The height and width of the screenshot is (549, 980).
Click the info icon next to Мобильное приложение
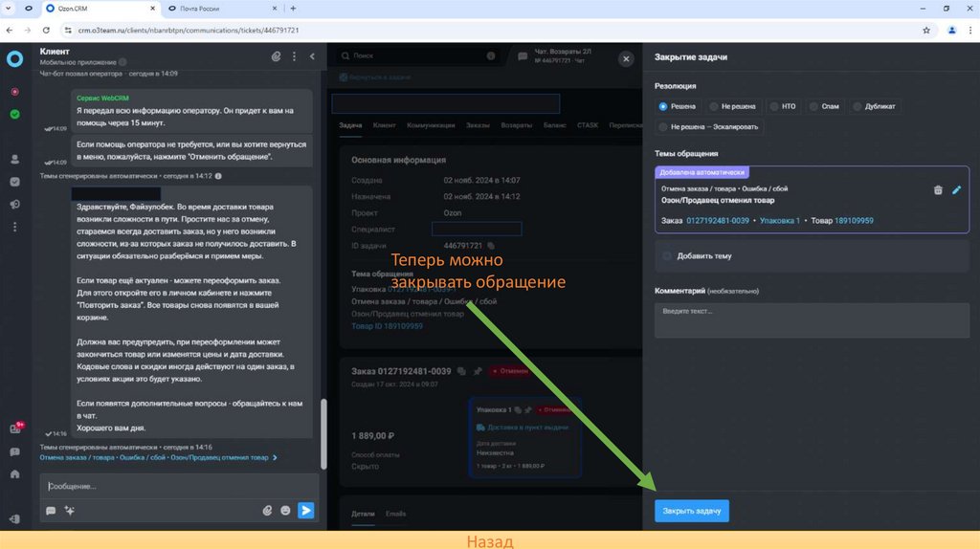pos(122,62)
